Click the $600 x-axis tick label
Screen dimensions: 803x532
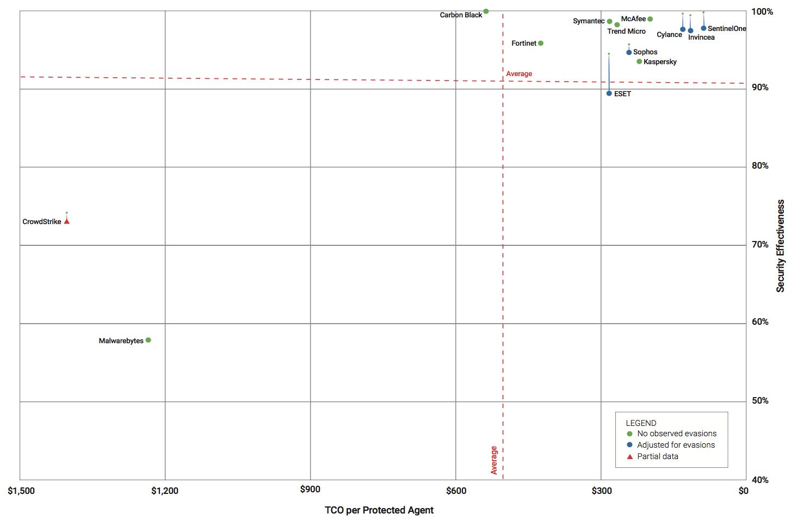(x=456, y=491)
